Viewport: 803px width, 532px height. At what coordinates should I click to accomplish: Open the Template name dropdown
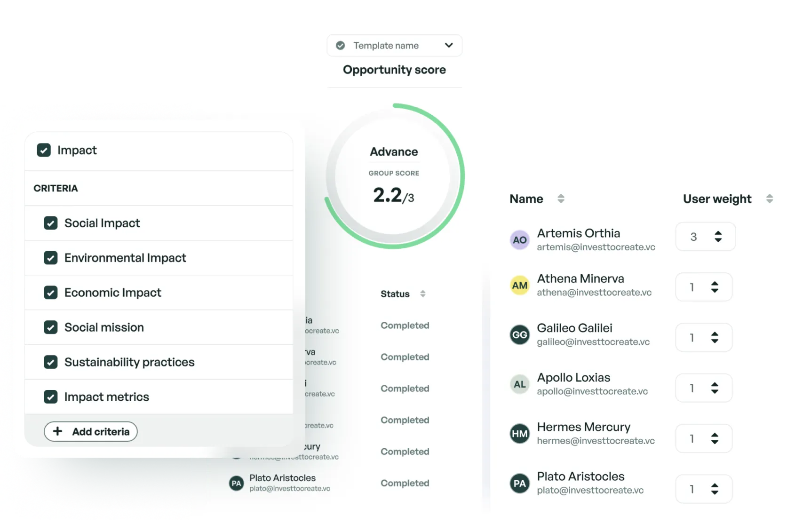pyautogui.click(x=448, y=46)
